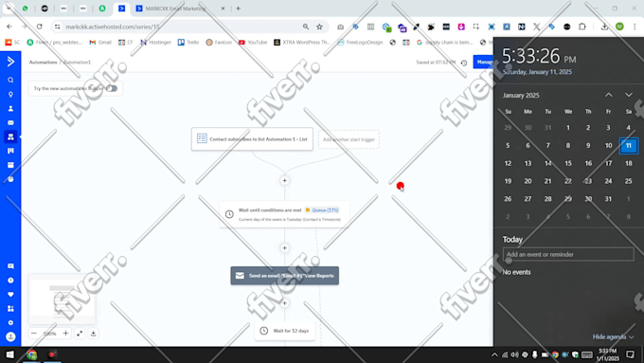Toggle the new automations builder switch

pyautogui.click(x=112, y=88)
